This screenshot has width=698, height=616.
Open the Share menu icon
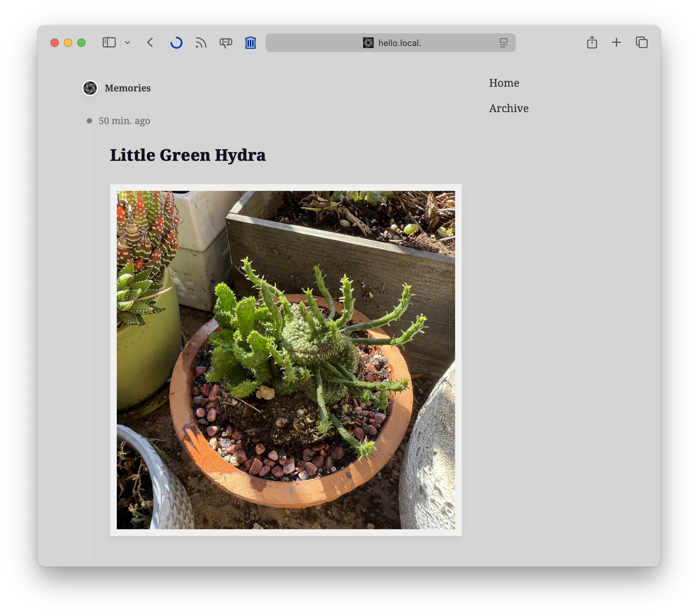592,43
